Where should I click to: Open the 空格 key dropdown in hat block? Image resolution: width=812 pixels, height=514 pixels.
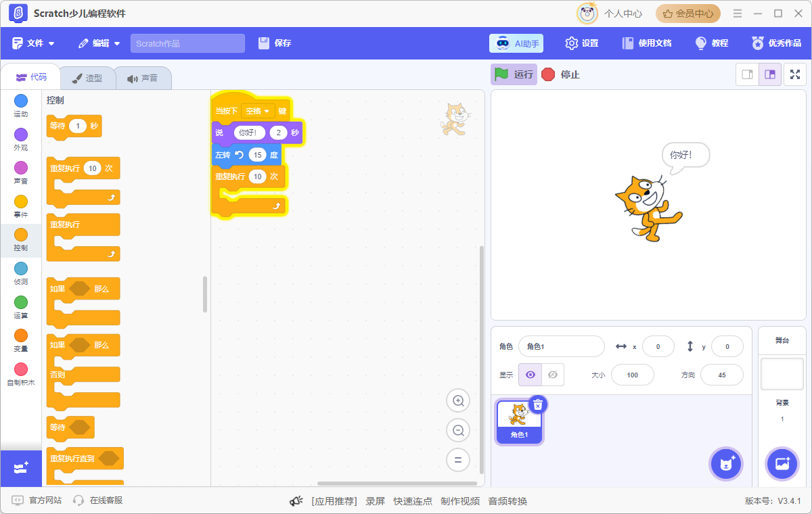point(258,111)
